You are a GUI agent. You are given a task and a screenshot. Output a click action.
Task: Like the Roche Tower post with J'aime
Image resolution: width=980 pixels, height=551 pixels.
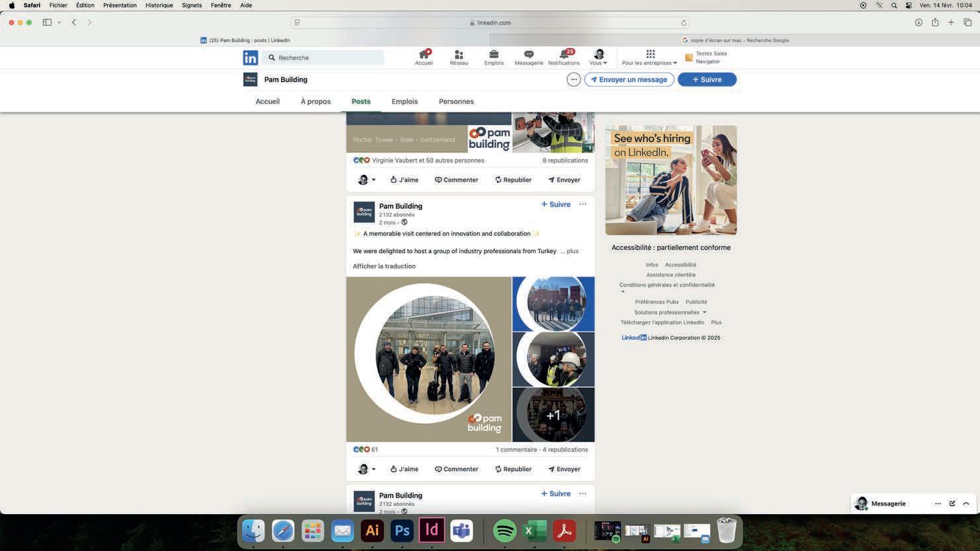click(404, 180)
